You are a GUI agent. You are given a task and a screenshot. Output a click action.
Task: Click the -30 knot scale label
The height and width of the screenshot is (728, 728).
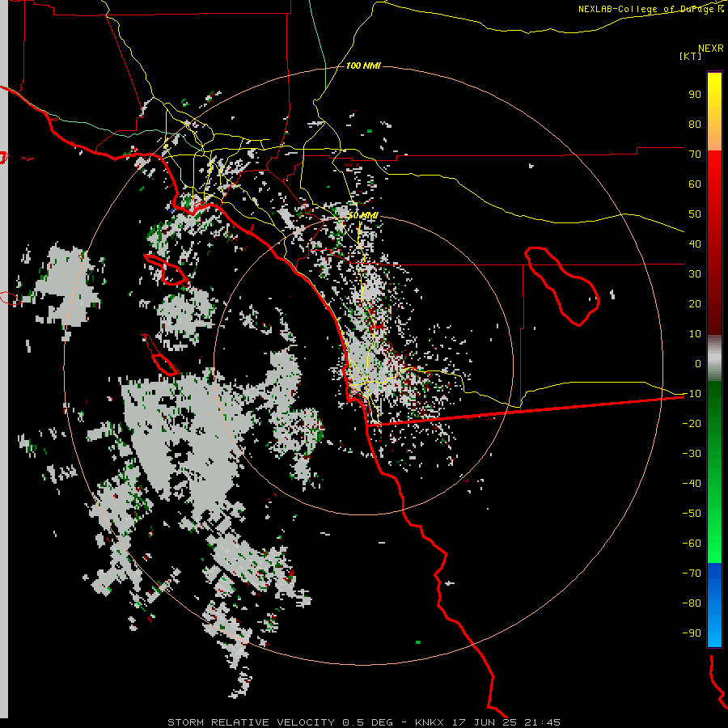point(692,453)
